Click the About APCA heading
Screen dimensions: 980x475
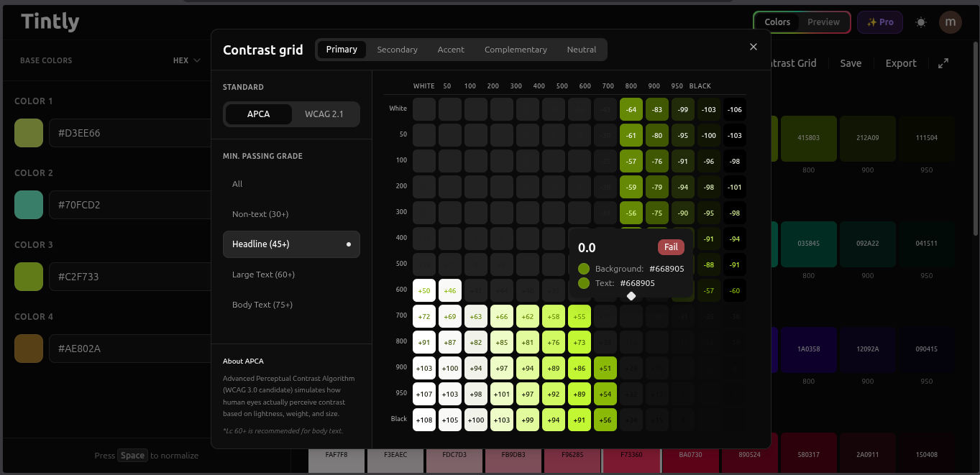(x=243, y=361)
